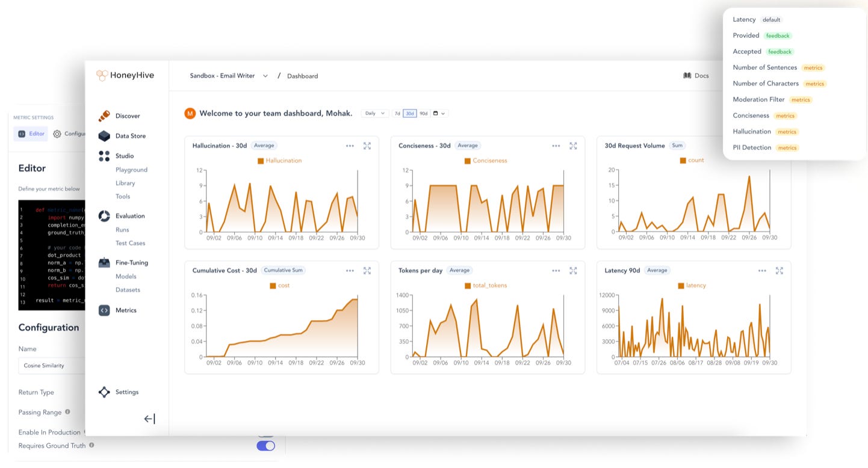
Task: Click info icon beside Requires Ground Truth
Action: 91,445
